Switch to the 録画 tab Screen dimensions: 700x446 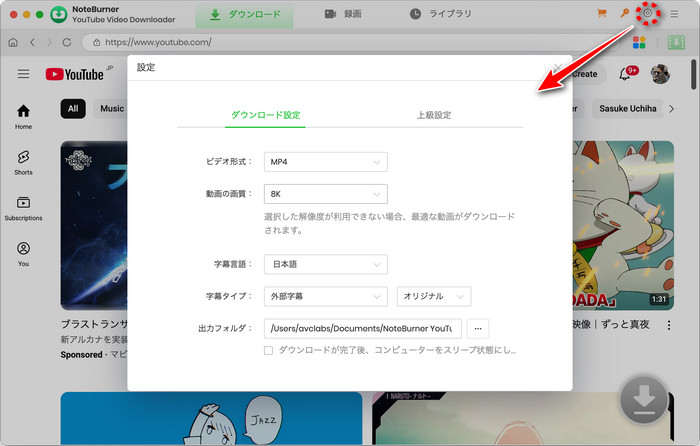(343, 14)
